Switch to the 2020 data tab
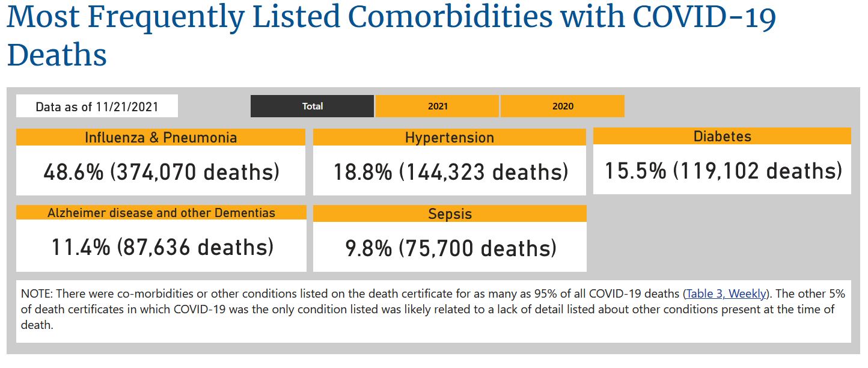Viewport: 868px width, 368px height. coord(562,106)
